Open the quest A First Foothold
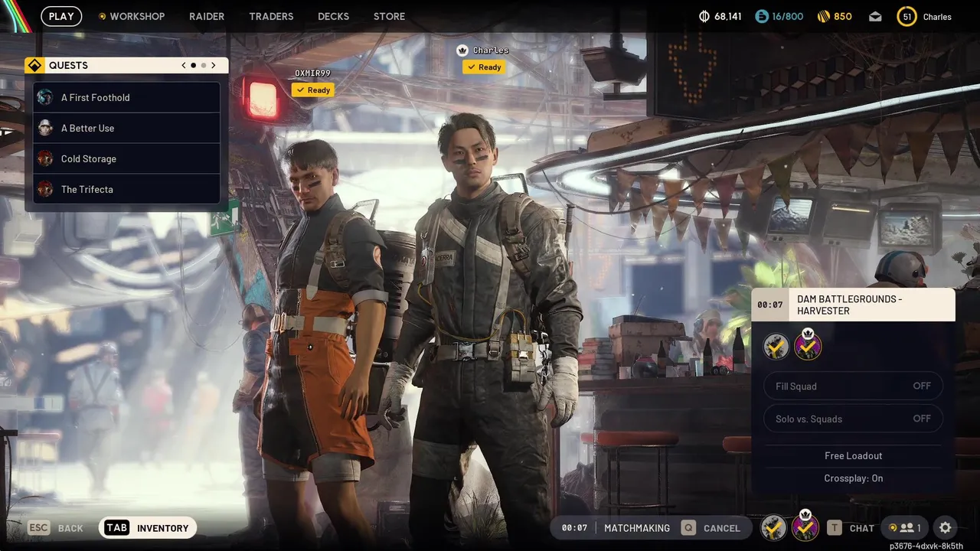The image size is (980, 551). (126, 97)
